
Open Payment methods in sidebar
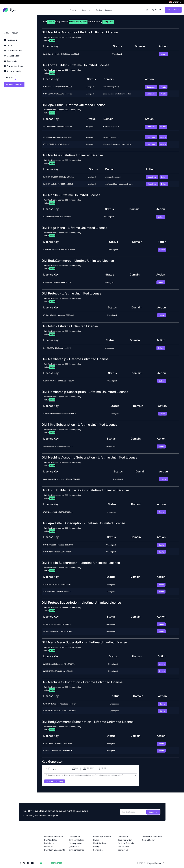click(x=15, y=66)
